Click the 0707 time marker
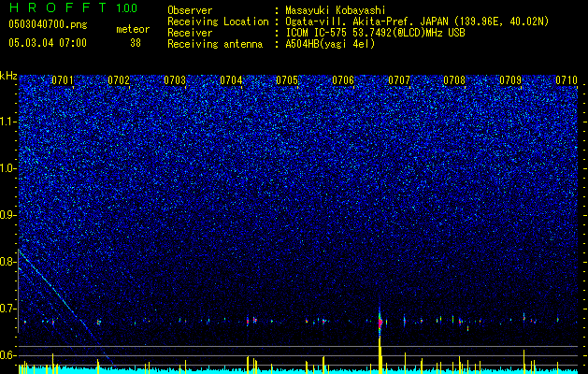Screen dimensions: 588x374 coord(399,80)
